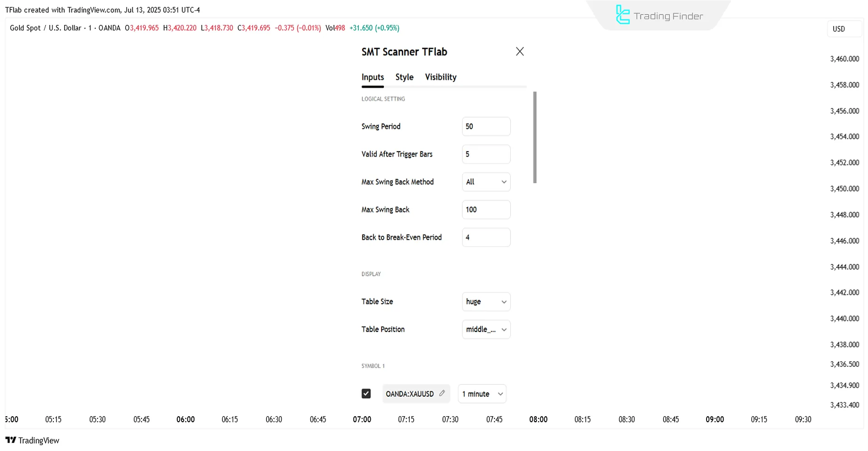The image size is (868, 451).
Task: Click the Max Swing Back value field
Action: [486, 209]
